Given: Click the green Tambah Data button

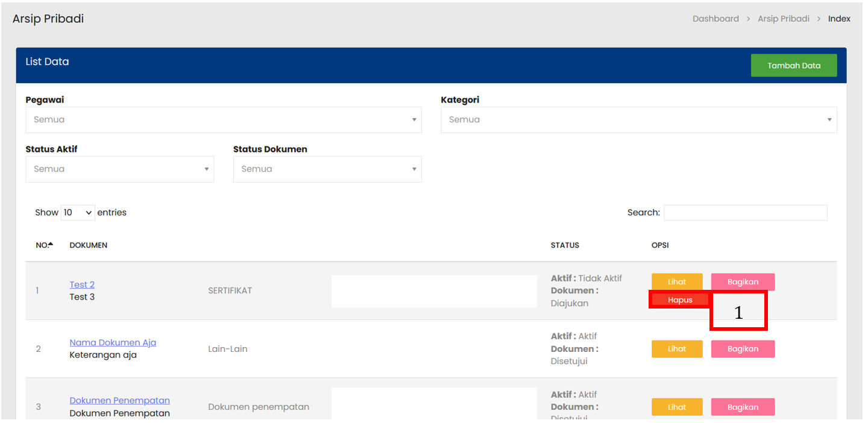Looking at the screenshot, I should click(793, 66).
